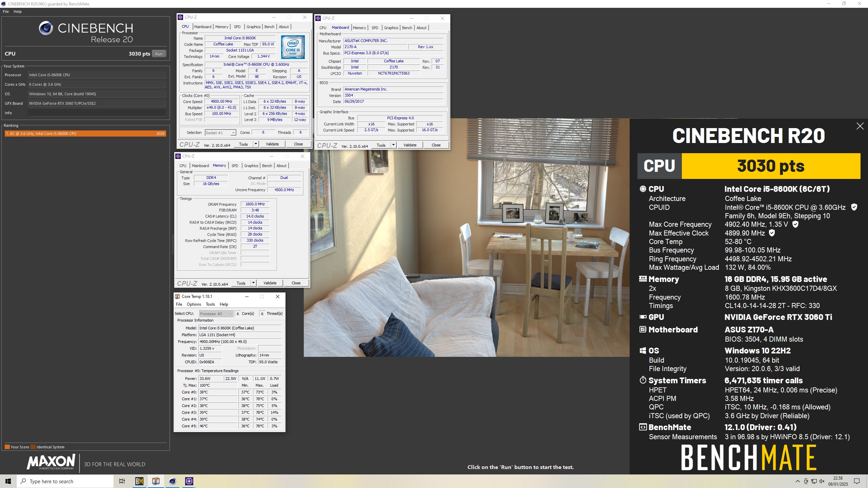
Task: Click the Core Temp window title icon
Action: 177,297
